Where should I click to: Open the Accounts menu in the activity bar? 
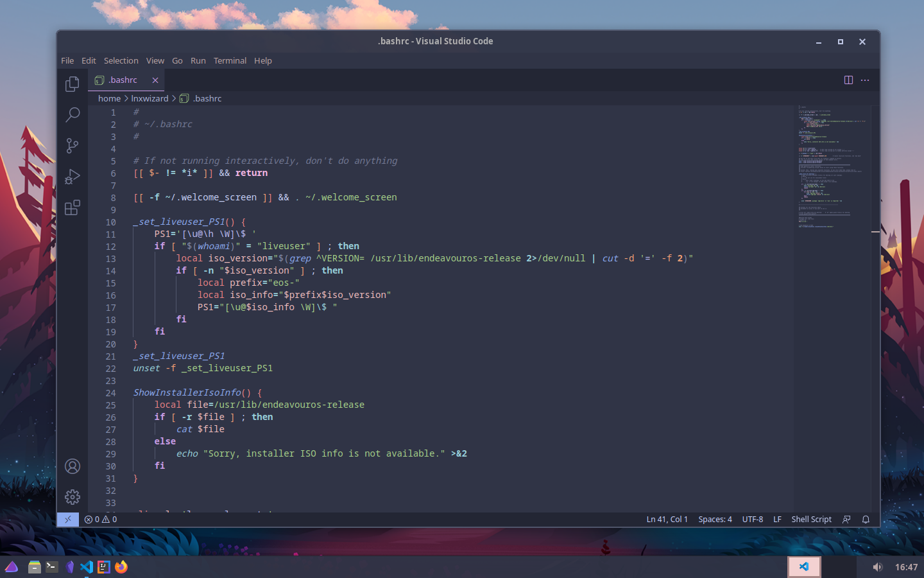tap(73, 466)
